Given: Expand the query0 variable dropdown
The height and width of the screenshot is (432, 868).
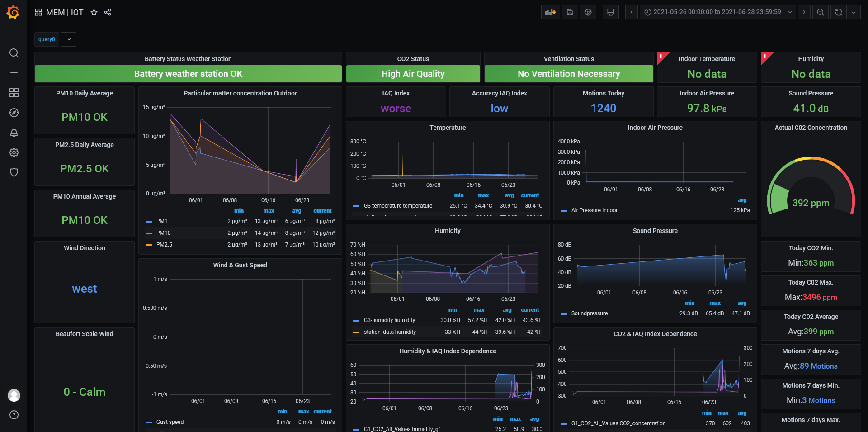Looking at the screenshot, I should (x=69, y=39).
